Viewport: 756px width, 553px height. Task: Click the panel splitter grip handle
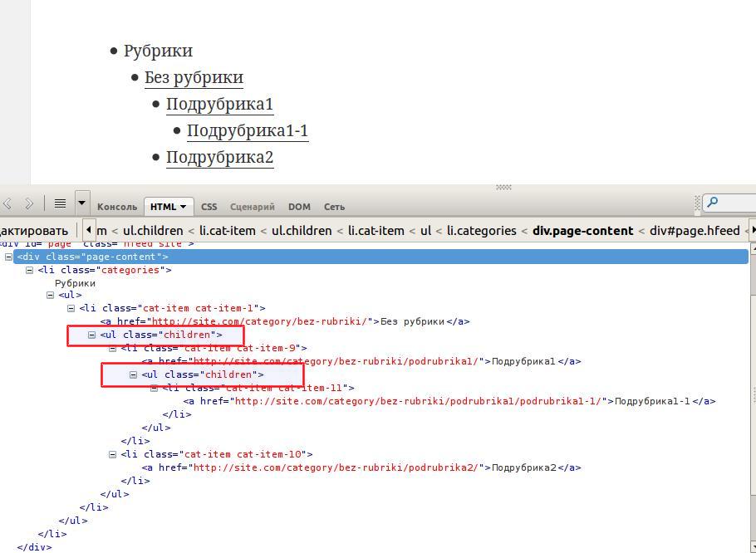[503, 187]
